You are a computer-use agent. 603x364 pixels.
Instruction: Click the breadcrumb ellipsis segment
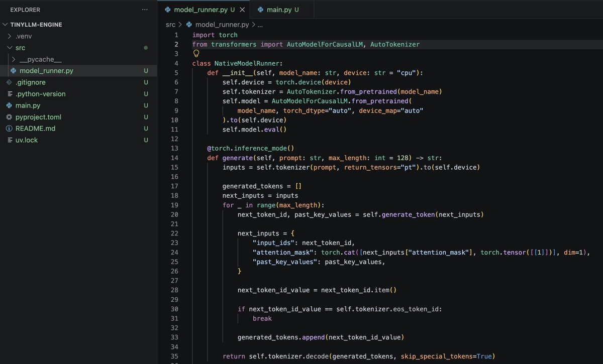tap(260, 24)
